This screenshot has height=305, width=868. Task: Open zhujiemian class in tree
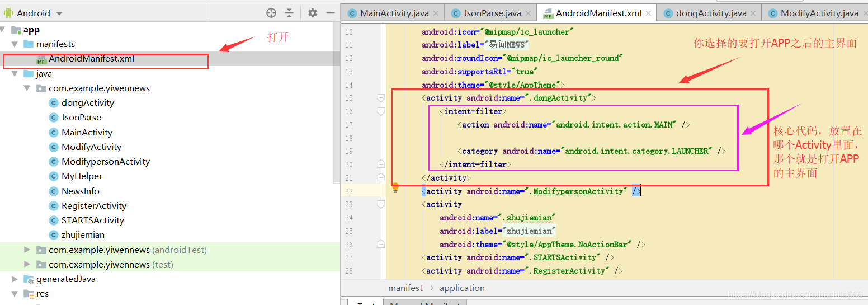83,235
